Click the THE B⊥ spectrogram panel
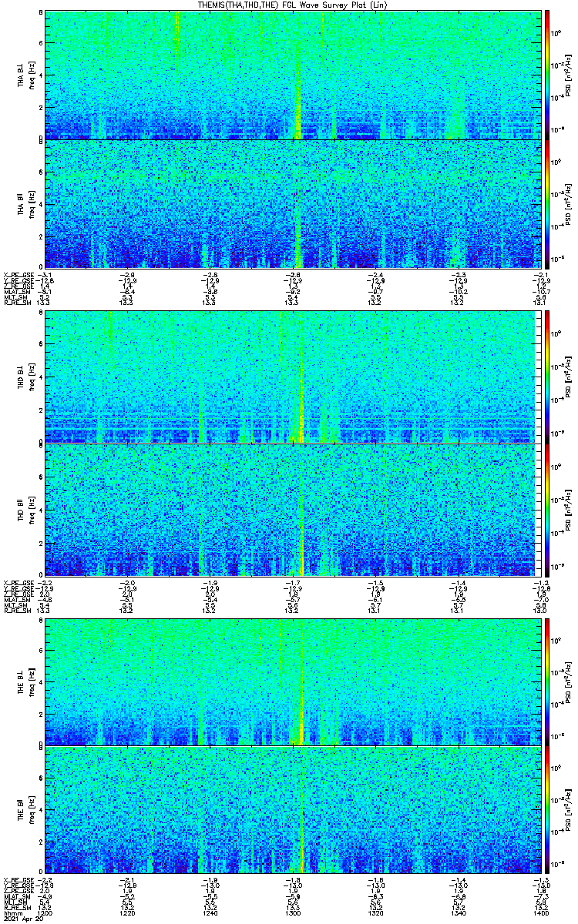Viewport: 578px width, 924px height. coord(291,681)
